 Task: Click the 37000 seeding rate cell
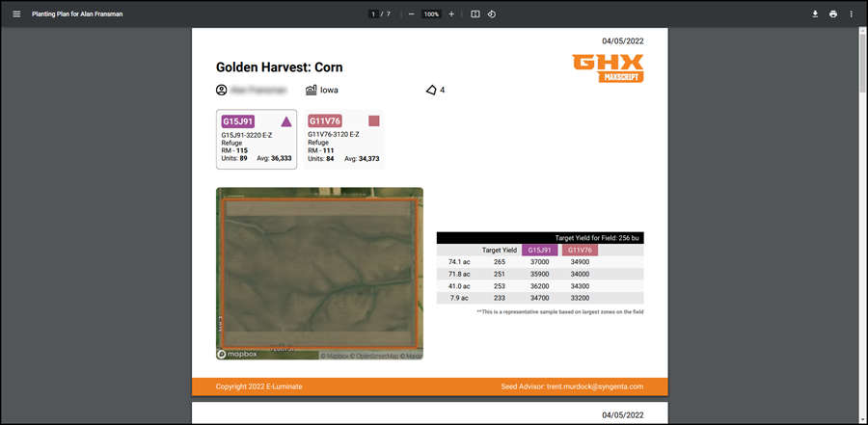tap(540, 262)
